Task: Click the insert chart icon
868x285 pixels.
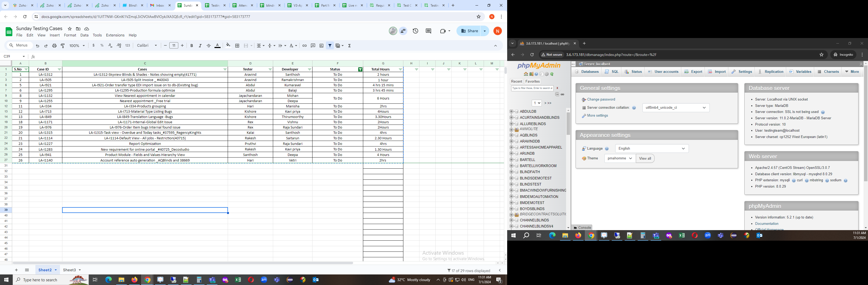Action: tap(321, 46)
